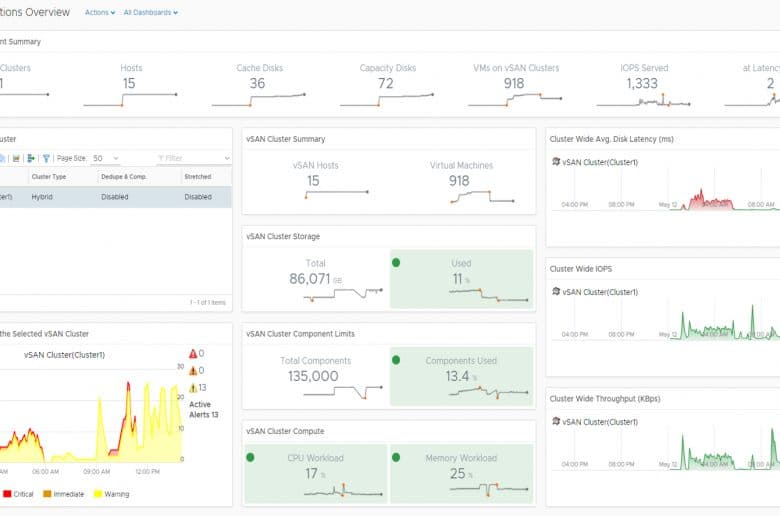780x516 pixels.
Task: Click the '1 - 1 of 1 items' pager text
Action: 207,303
